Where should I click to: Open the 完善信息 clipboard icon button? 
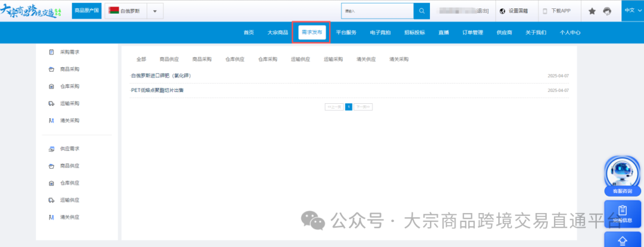pos(623,213)
